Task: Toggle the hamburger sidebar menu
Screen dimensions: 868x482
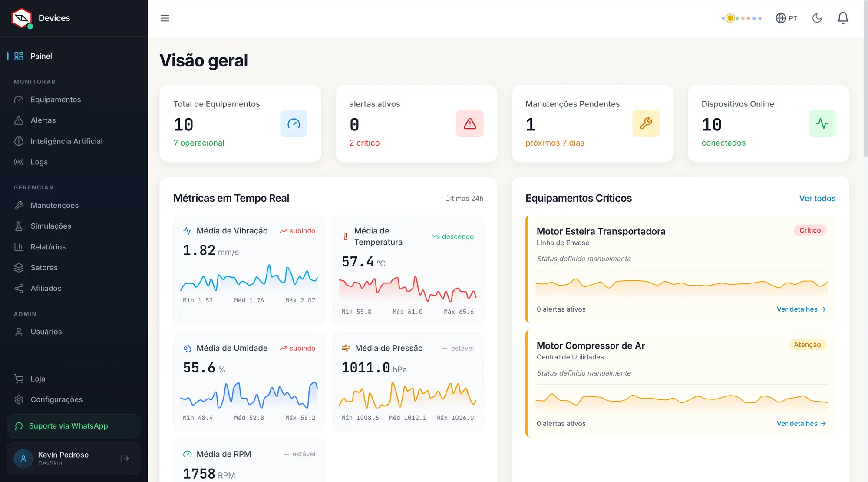Action: click(x=165, y=18)
